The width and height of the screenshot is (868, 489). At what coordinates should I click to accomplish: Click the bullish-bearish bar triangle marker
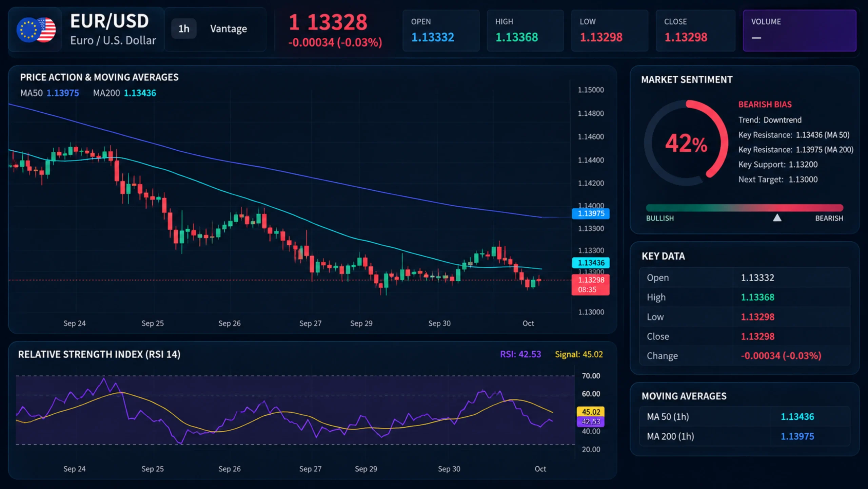[777, 218]
